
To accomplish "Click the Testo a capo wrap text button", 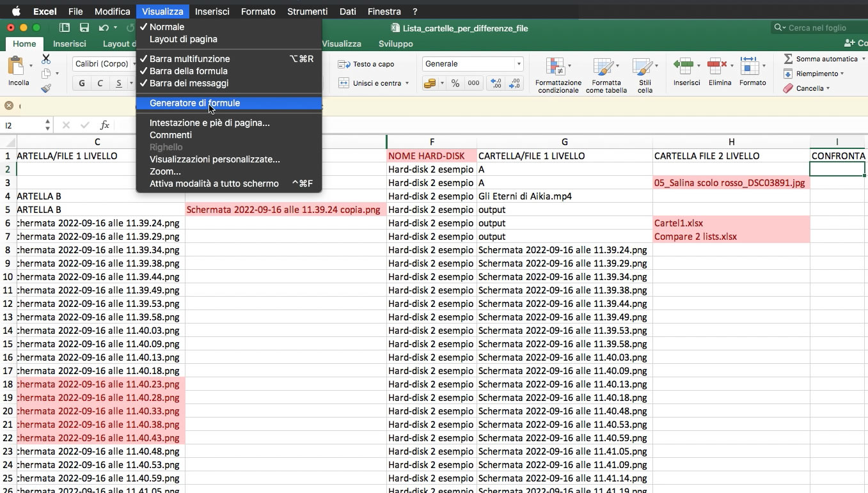I will click(x=366, y=64).
